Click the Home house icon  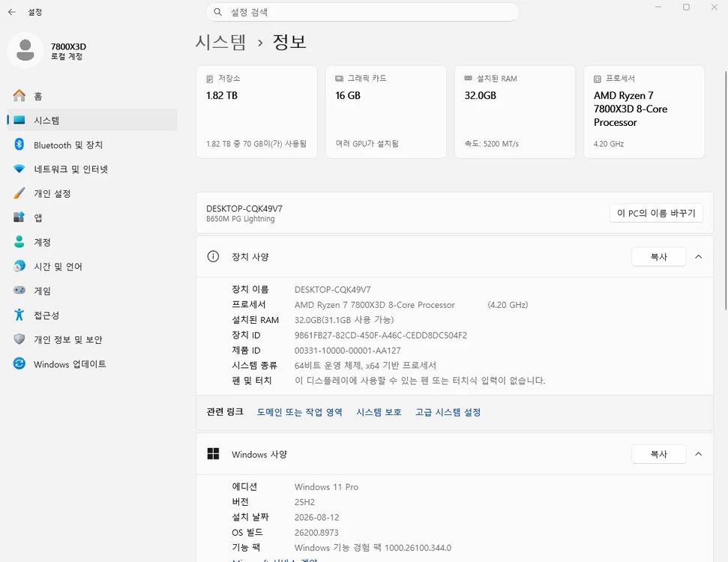19,96
